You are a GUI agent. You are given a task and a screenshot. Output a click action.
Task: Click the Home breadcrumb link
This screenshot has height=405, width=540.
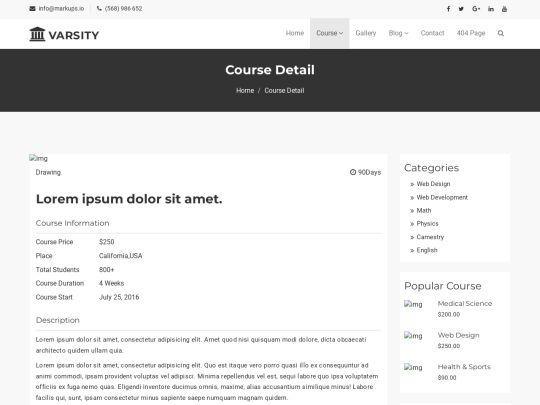click(x=245, y=91)
